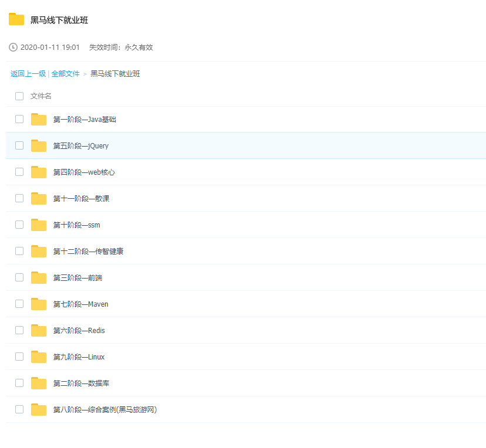Go back via 返回上一级 link

point(28,74)
